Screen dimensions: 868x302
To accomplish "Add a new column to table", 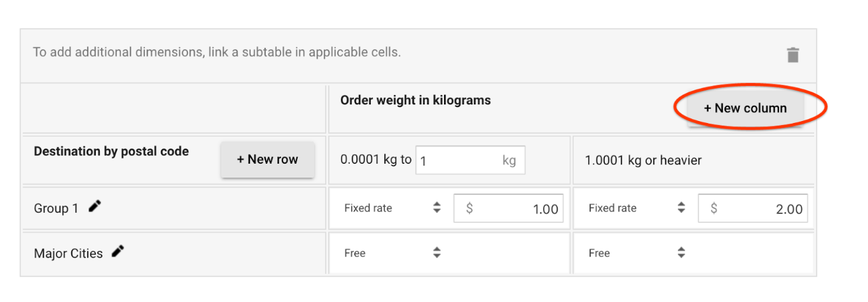I will pyautogui.click(x=745, y=108).
